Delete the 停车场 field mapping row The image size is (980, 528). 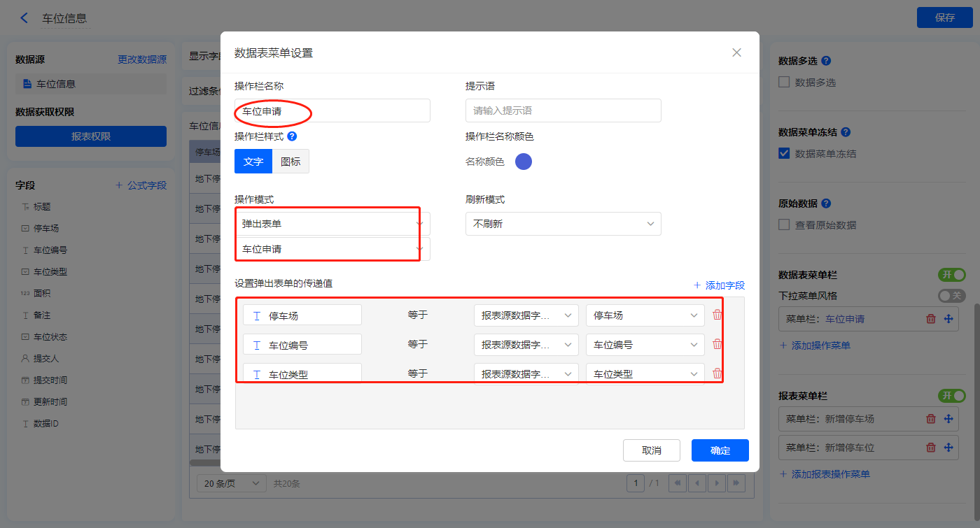pyautogui.click(x=717, y=315)
